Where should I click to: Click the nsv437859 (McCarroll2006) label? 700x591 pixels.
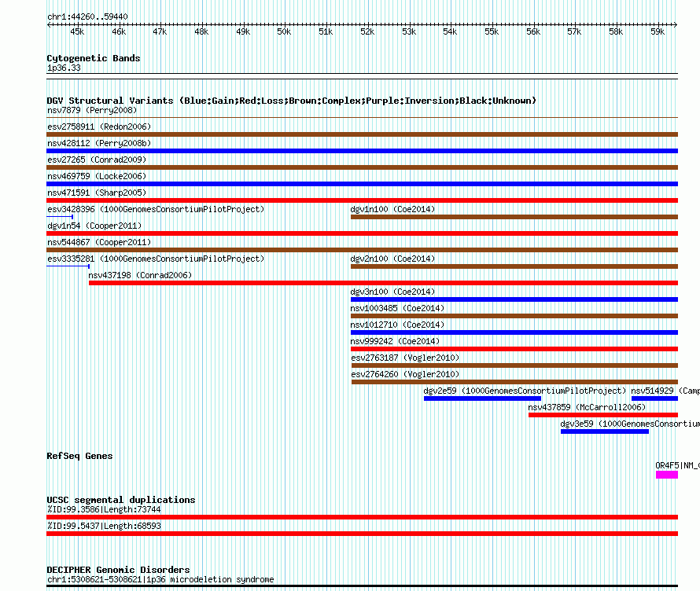[x=587, y=407]
